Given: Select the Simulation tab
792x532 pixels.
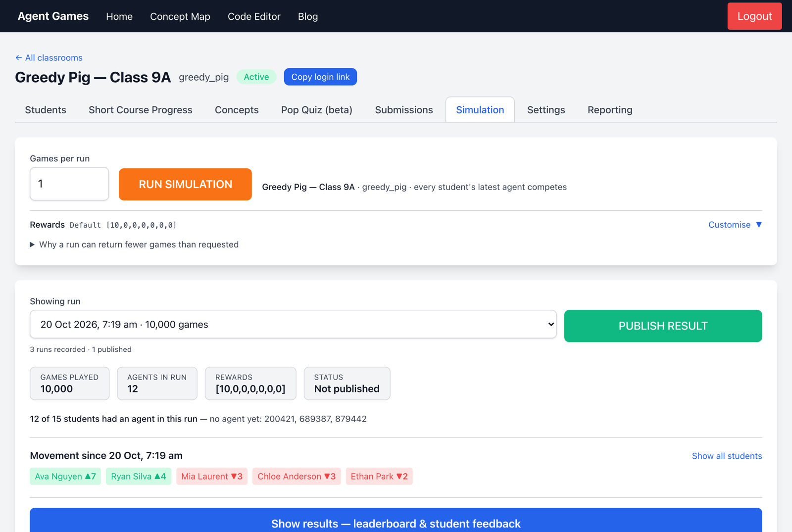Looking at the screenshot, I should point(480,110).
